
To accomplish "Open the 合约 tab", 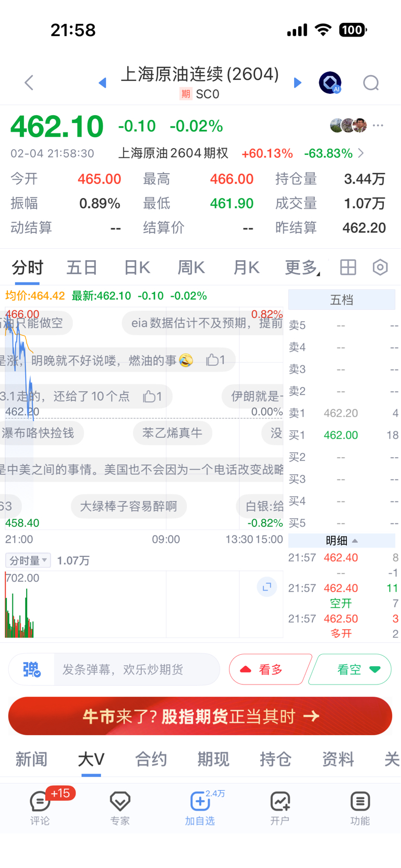I will [151, 759].
